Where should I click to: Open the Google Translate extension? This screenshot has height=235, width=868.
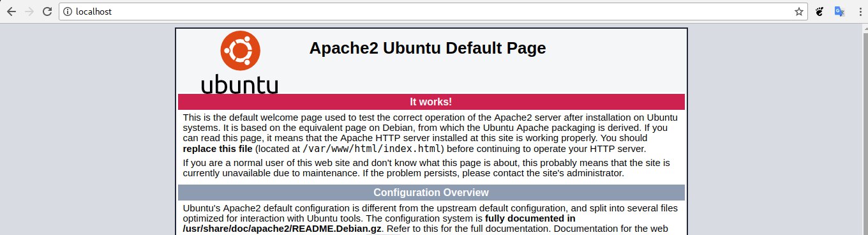[840, 11]
